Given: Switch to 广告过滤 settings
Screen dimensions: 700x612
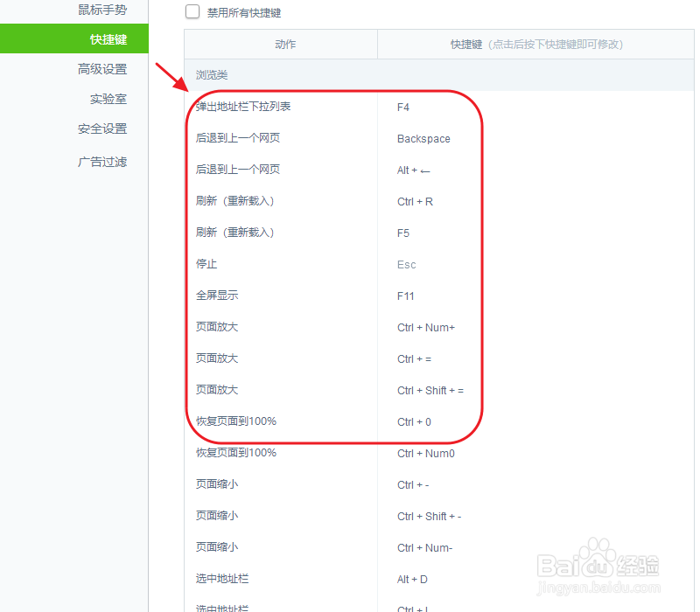Looking at the screenshot, I should 102,162.
